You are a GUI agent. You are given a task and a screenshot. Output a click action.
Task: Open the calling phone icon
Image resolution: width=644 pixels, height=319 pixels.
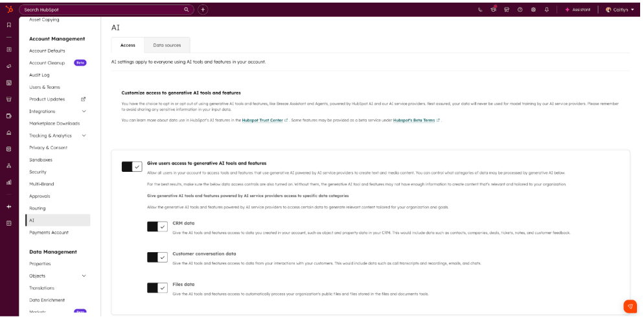pos(480,10)
